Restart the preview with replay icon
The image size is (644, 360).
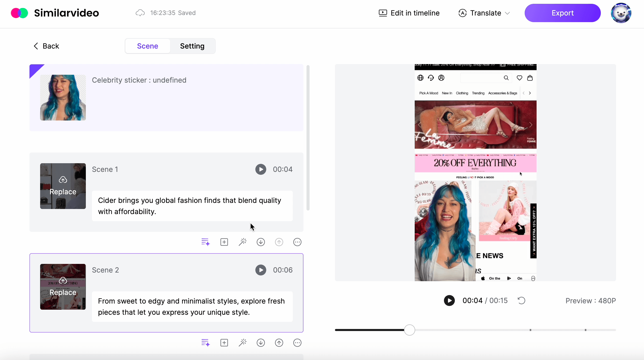[x=521, y=301]
